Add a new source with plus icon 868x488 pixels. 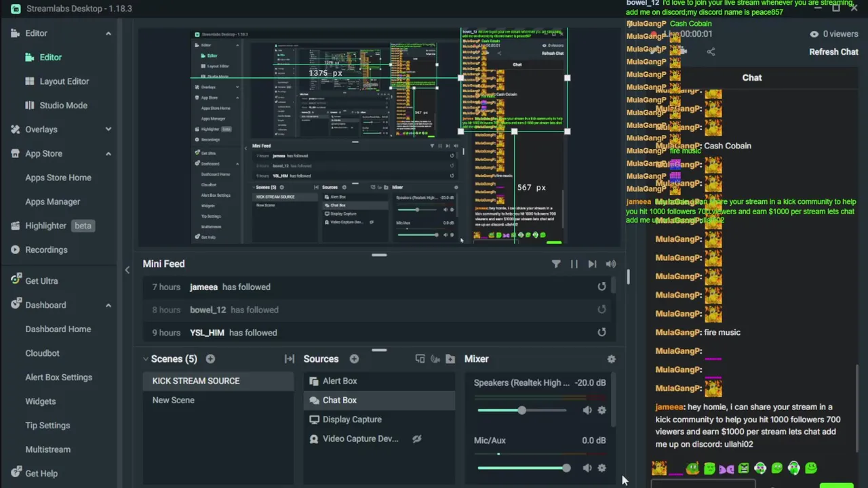tap(354, 359)
